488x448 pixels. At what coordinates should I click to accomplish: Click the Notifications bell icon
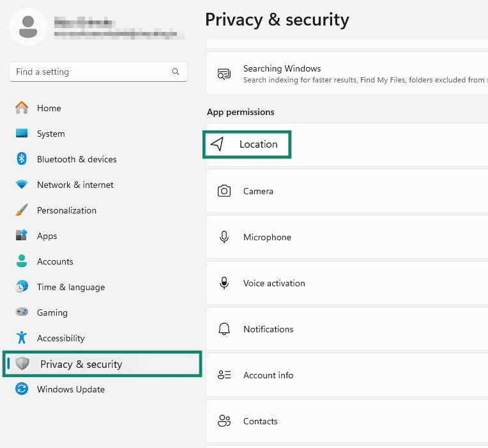pos(224,328)
